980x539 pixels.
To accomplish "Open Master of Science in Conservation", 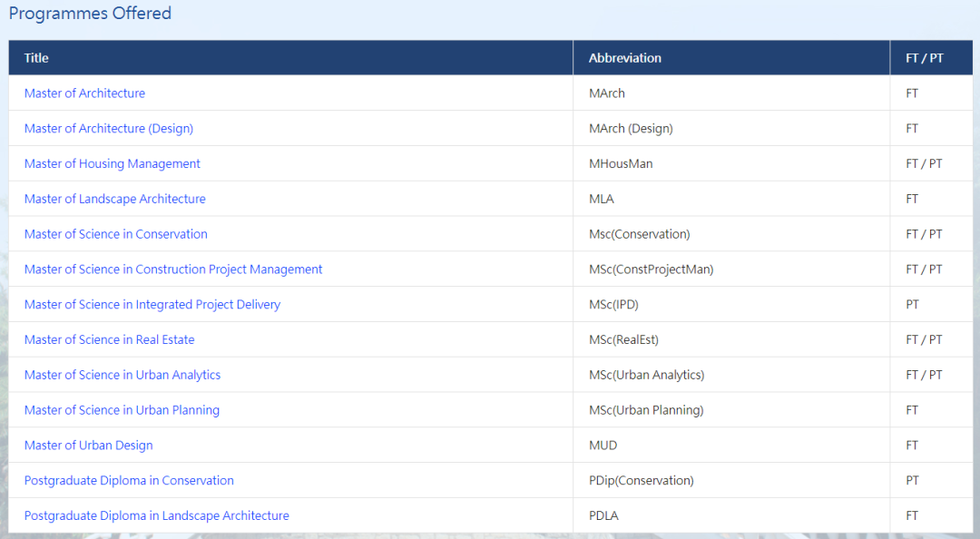I will (x=115, y=234).
